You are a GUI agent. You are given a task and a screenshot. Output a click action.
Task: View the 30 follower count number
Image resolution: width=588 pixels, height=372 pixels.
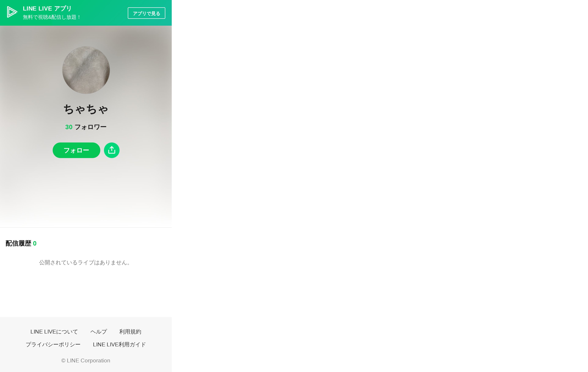[69, 127]
